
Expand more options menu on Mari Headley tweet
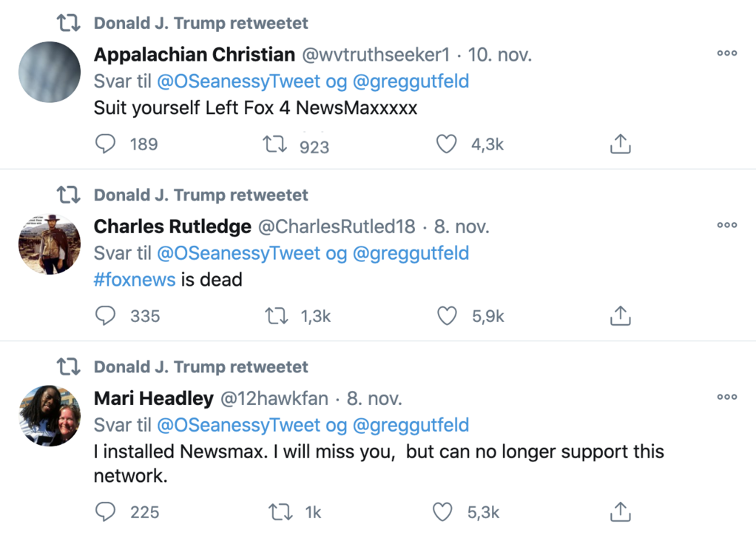coord(726,397)
